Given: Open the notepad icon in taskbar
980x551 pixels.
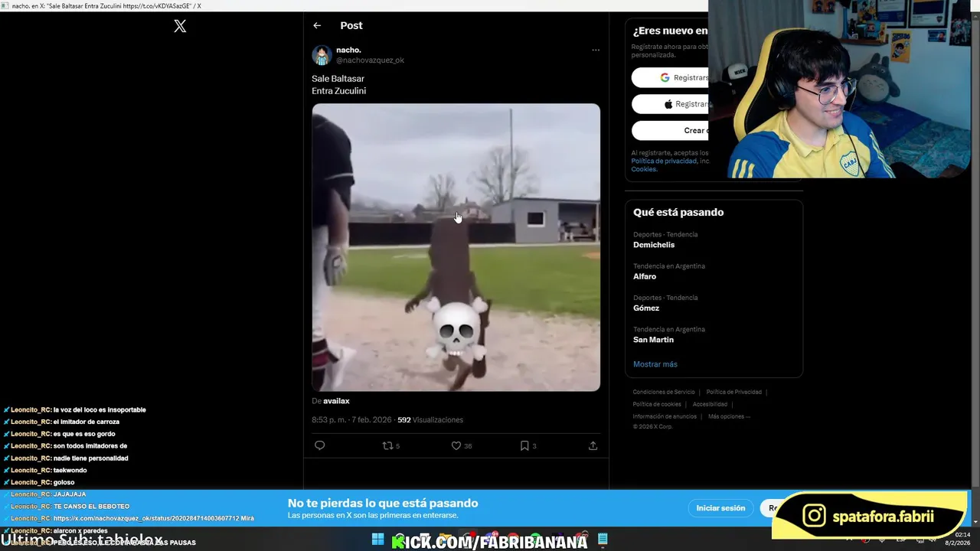Looking at the screenshot, I should coord(603,540).
